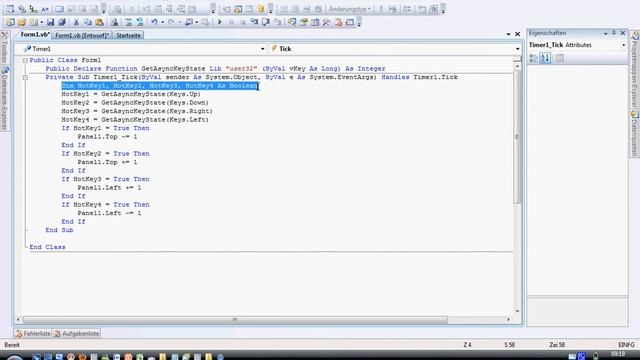Open the Timer1_Tick object dropdown in Eigenschaften
This screenshot has width=640, height=360.
(x=624, y=45)
